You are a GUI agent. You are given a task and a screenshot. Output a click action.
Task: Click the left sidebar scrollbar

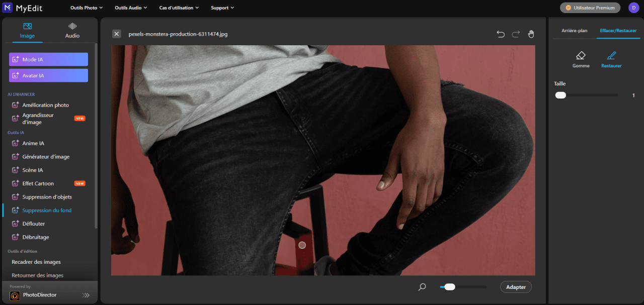tap(96, 136)
